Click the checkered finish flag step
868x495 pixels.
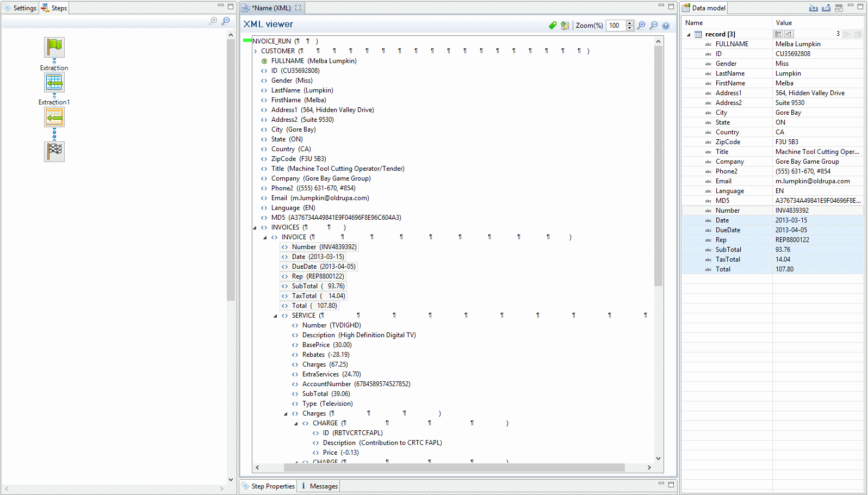click(x=54, y=151)
